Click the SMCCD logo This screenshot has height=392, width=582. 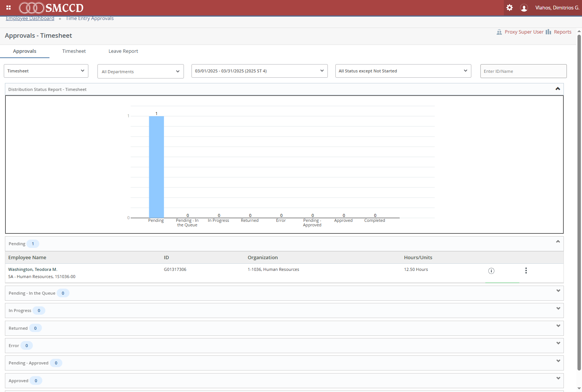coord(51,8)
